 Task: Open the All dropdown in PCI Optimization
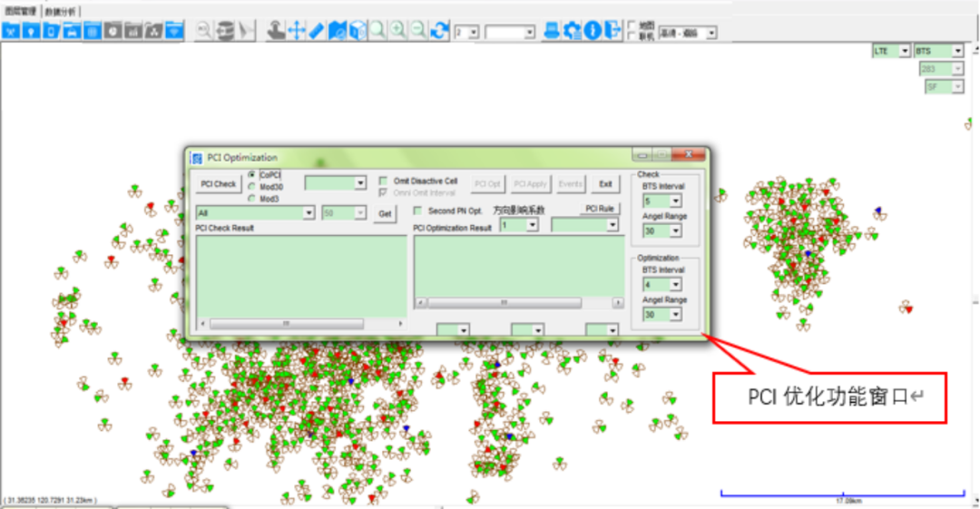(255, 213)
